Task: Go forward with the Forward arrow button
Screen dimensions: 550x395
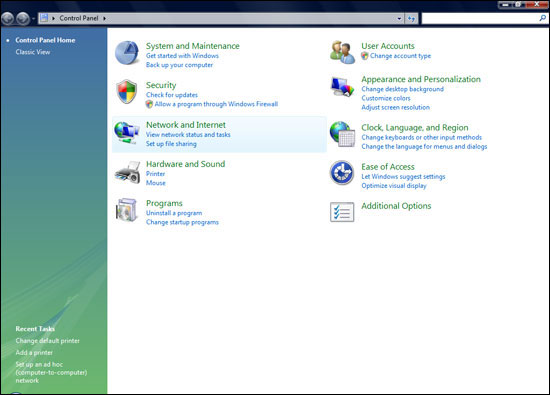Action: tap(23, 19)
